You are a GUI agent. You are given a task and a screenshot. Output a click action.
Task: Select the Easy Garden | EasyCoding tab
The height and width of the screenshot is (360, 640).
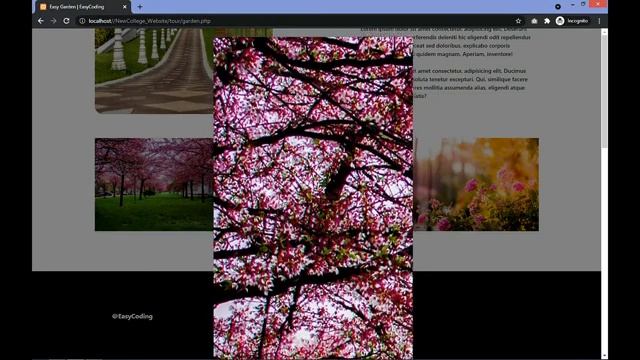pyautogui.click(x=83, y=7)
